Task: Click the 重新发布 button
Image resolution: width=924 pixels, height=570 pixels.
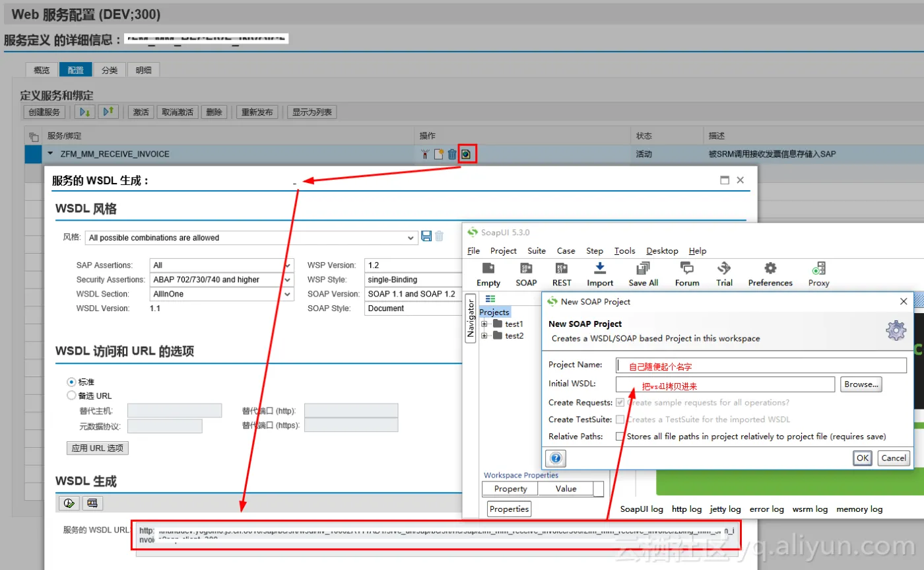Action: click(257, 112)
